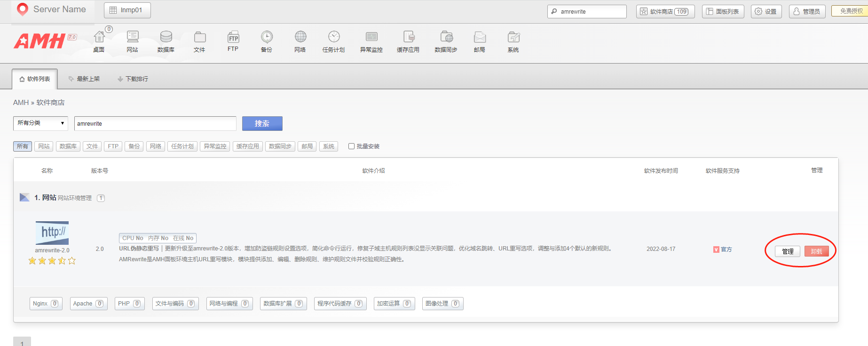Click the Server Name location pin icon

[22, 9]
